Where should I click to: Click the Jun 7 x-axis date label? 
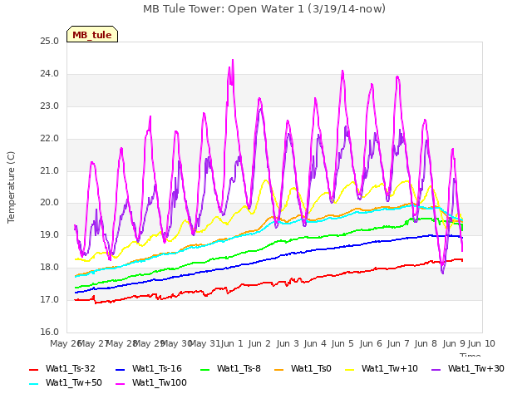coord(398,343)
